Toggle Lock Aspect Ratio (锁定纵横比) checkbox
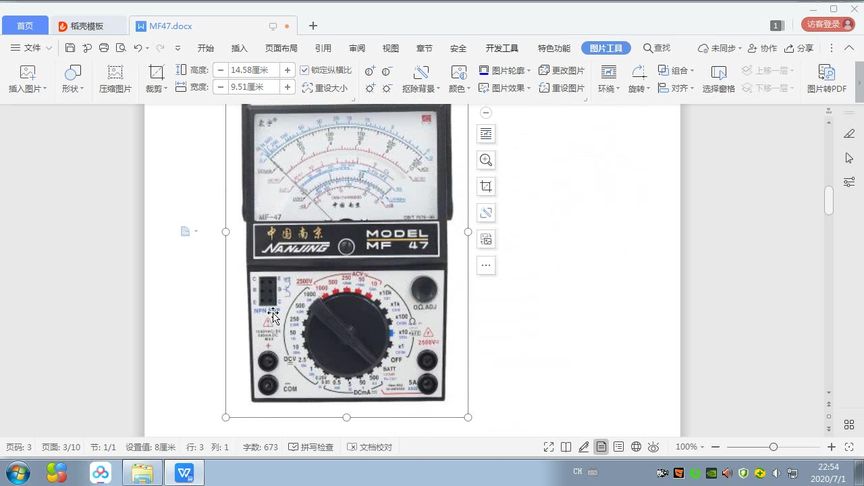This screenshot has width=864, height=486. 304,70
